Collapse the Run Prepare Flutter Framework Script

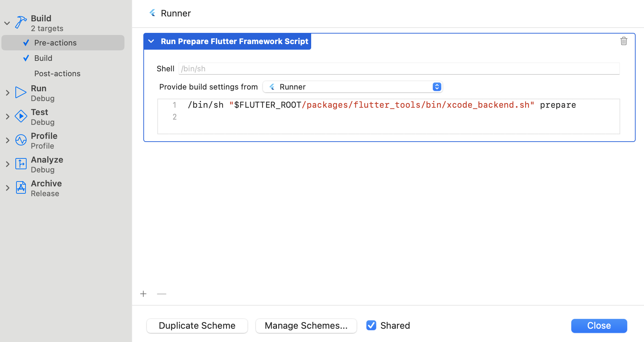151,41
